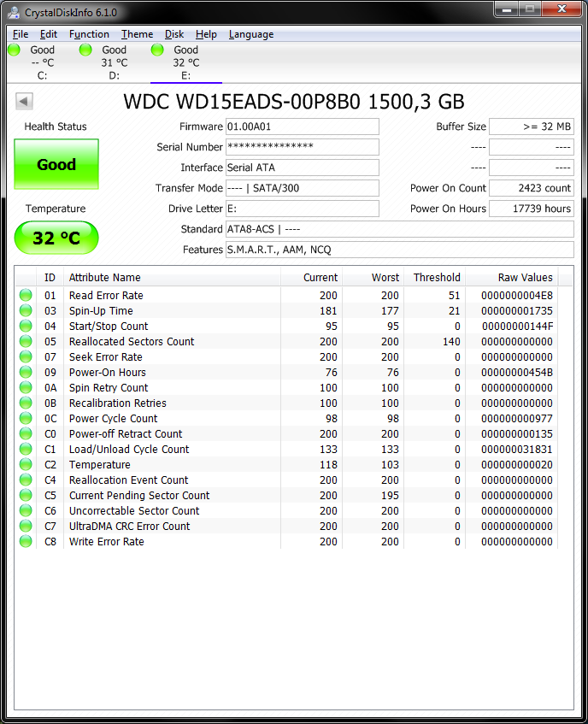Select the Write Error Rate attribute name
This screenshot has height=724, width=588.
click(x=107, y=542)
